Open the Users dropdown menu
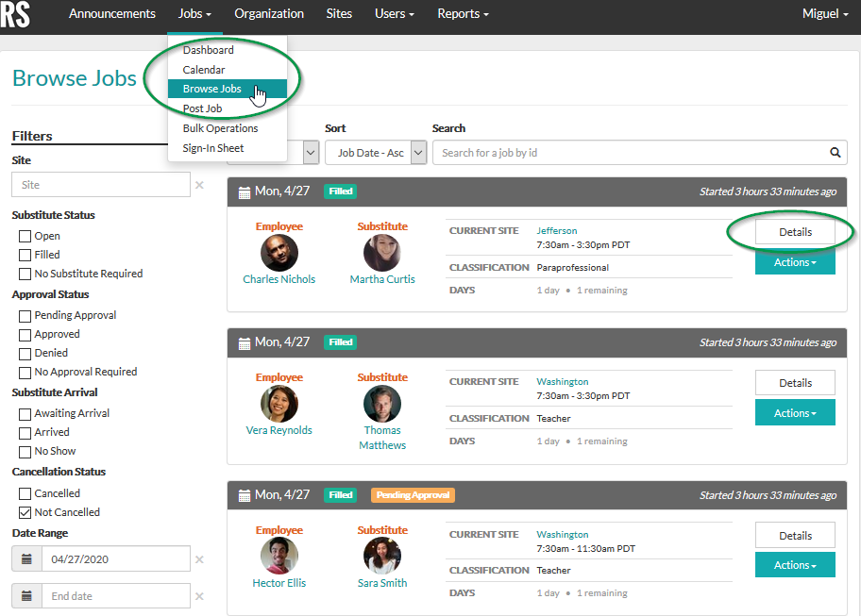 [x=395, y=14]
